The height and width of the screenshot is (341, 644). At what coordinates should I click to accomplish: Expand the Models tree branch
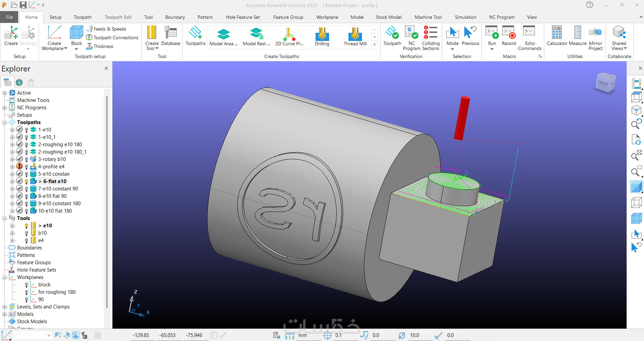click(5, 314)
